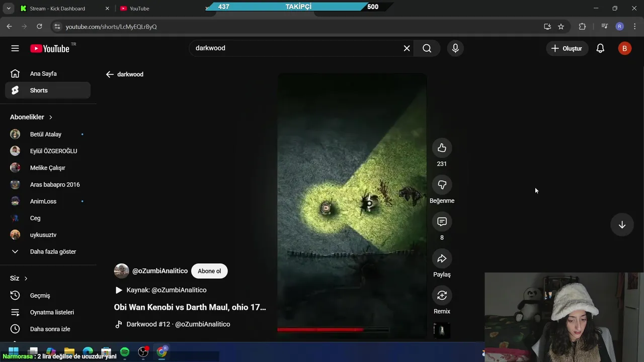The height and width of the screenshot is (362, 644).
Task: Open Chrome tab search dropdown
Action: click(8, 9)
